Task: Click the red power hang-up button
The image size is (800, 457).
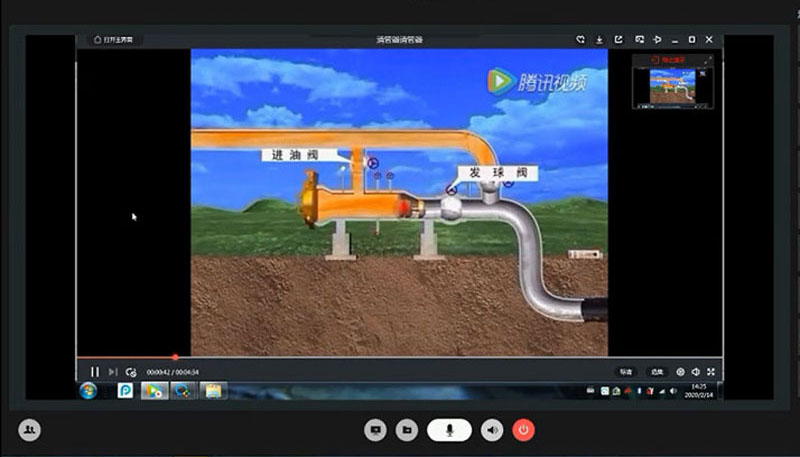Action: click(523, 430)
